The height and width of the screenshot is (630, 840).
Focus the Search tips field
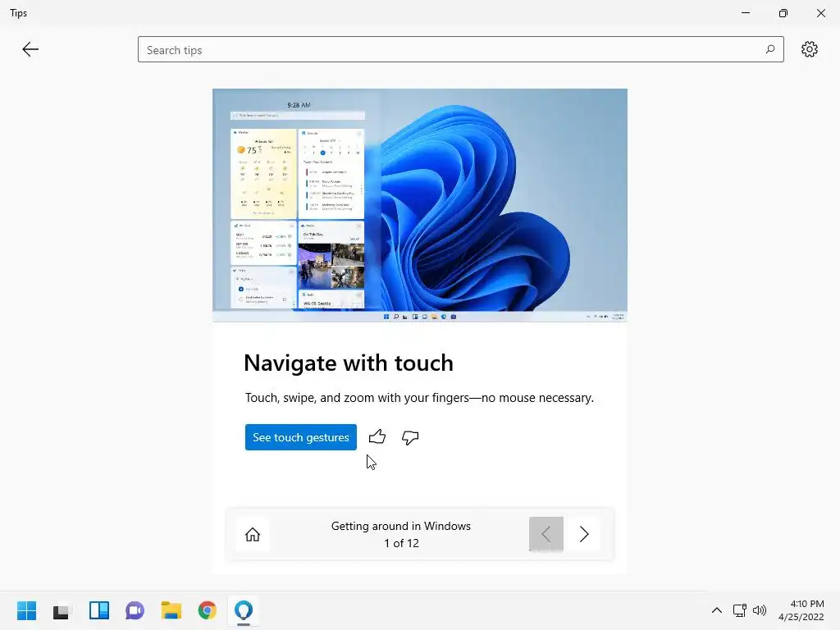461,49
